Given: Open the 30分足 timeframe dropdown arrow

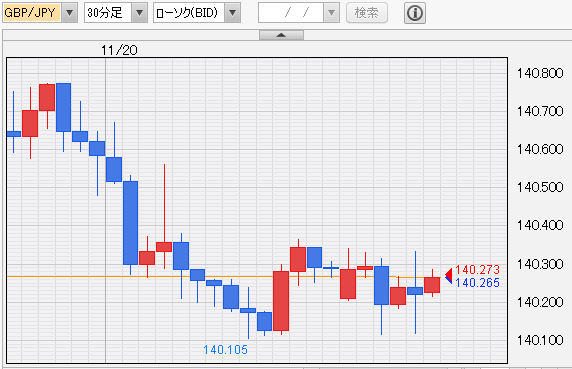Looking at the screenshot, I should (x=139, y=13).
